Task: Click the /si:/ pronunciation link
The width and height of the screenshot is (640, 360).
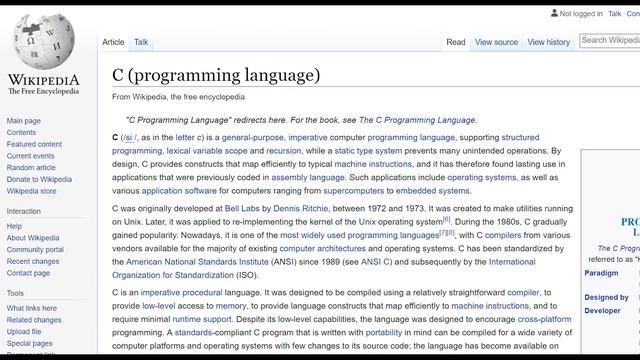Action: [x=129, y=138]
